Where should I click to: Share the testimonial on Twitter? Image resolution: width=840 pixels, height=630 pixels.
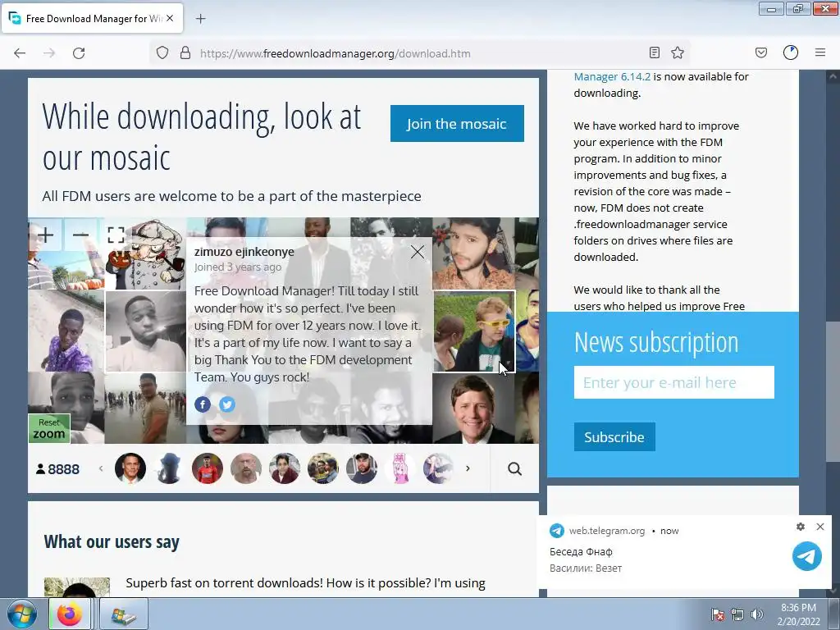[x=227, y=404]
